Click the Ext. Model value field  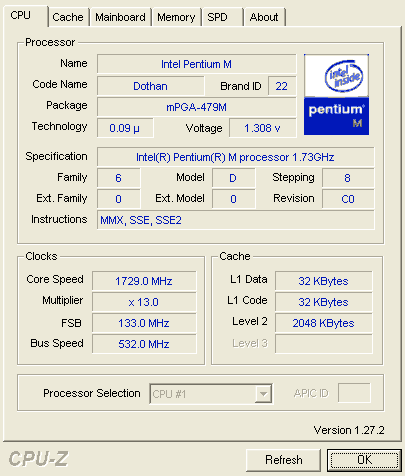(x=233, y=199)
